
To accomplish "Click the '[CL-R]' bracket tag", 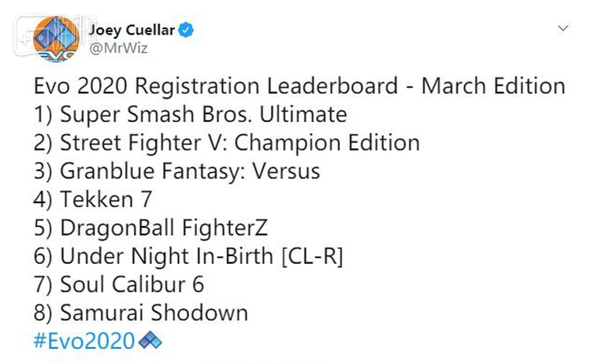I will tap(313, 257).
